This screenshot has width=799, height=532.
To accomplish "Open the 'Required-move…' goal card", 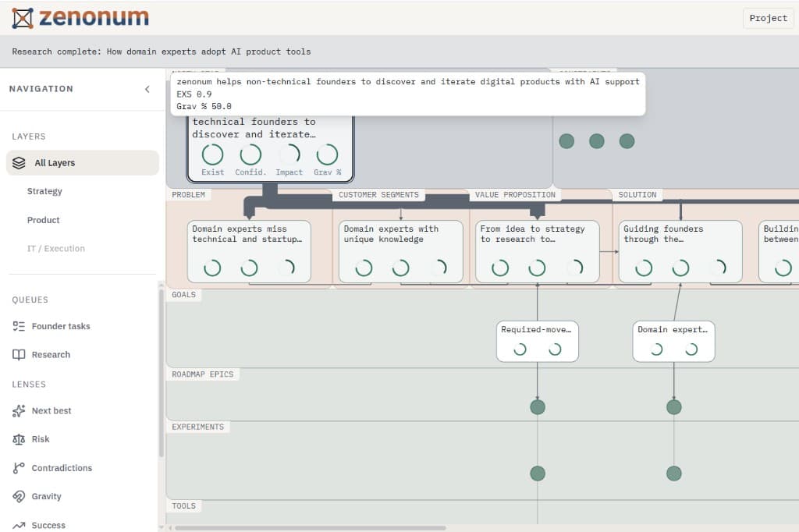I will coord(538,342).
